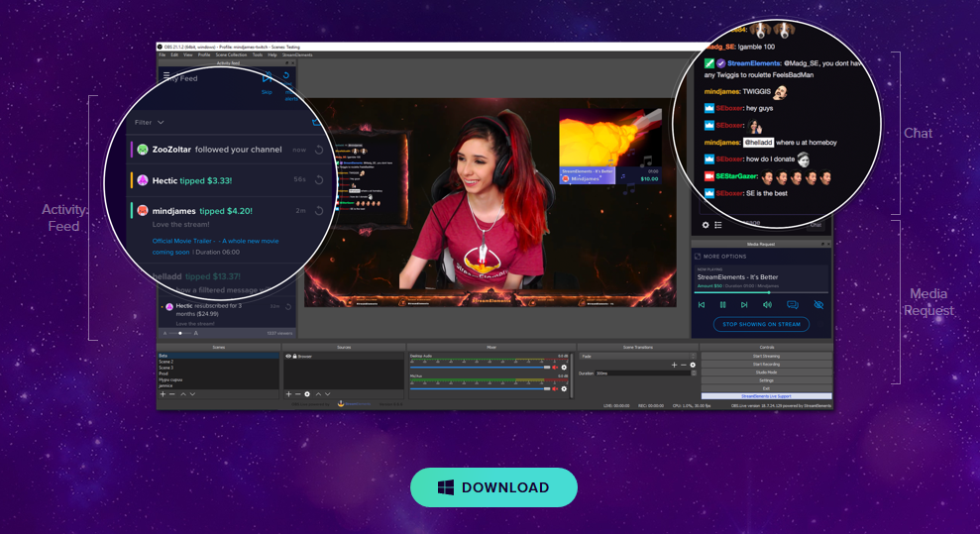980x534 pixels.
Task: Mute Desktop Audio red speaker icon
Action: pos(555,368)
